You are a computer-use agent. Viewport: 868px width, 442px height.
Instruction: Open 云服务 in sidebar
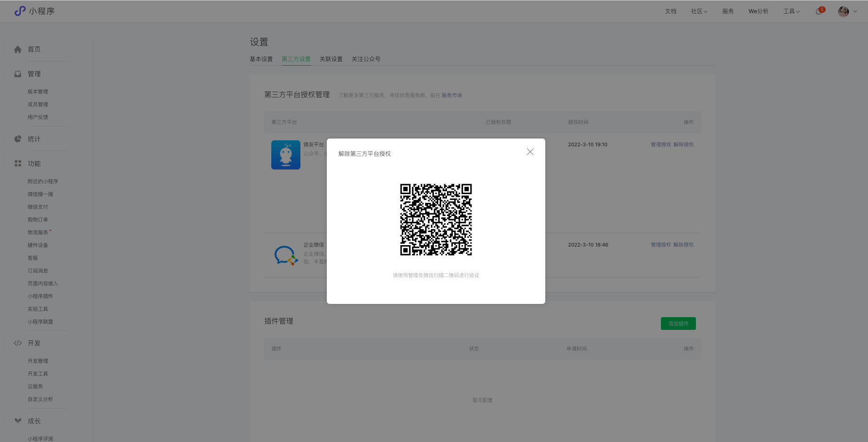[35, 386]
